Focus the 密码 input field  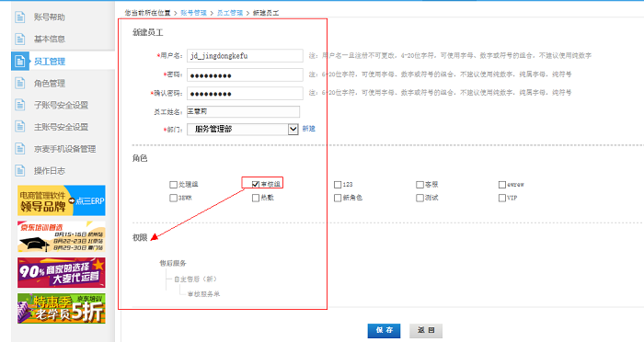(245, 74)
